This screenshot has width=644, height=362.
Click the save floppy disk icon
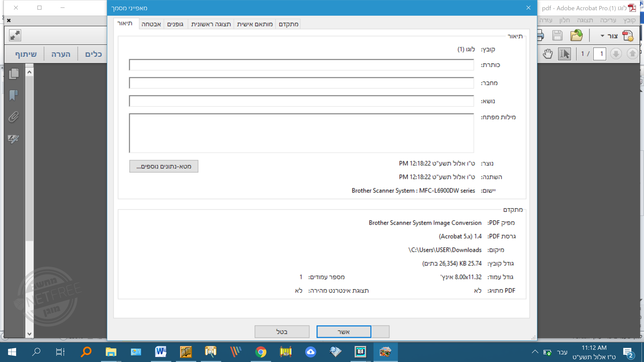tap(557, 35)
